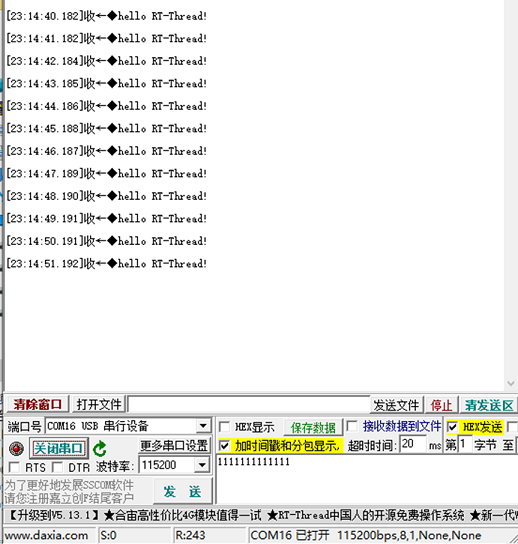518x544 pixels.
Task: Toggle the HEX显示 checkbox
Action: (225, 427)
